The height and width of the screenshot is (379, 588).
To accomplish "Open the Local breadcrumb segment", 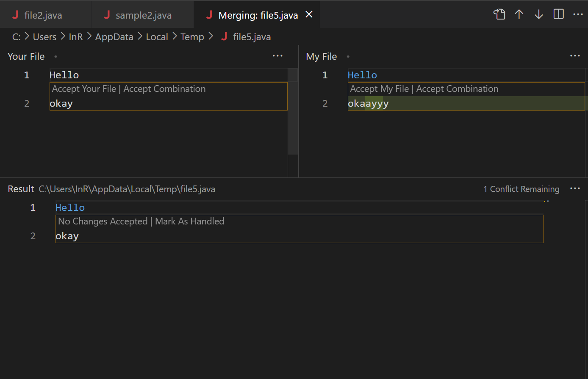I will click(157, 37).
